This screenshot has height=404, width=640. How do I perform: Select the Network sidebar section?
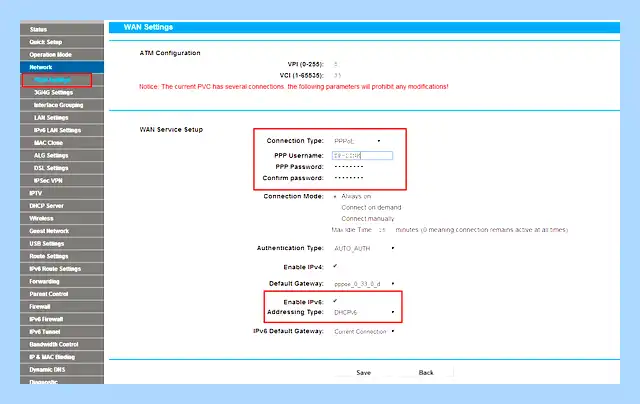(x=62, y=67)
